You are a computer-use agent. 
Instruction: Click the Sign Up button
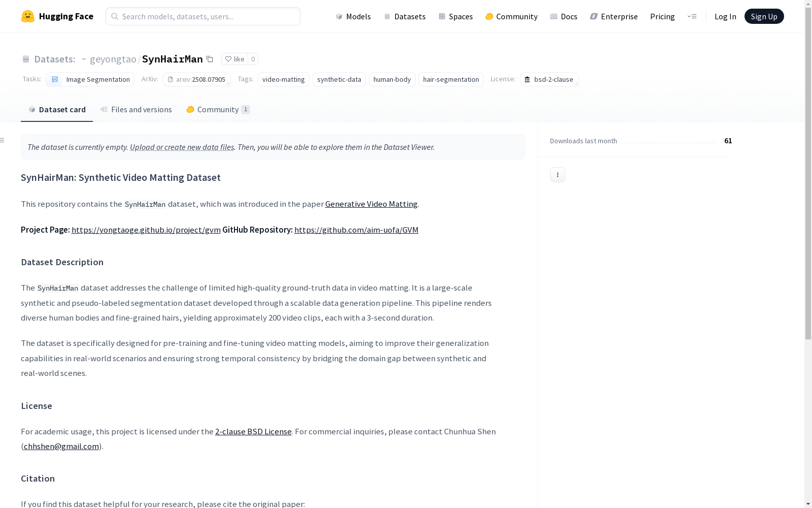pos(764,16)
